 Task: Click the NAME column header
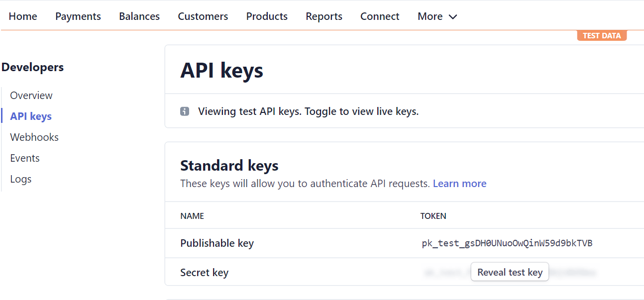[x=192, y=216]
